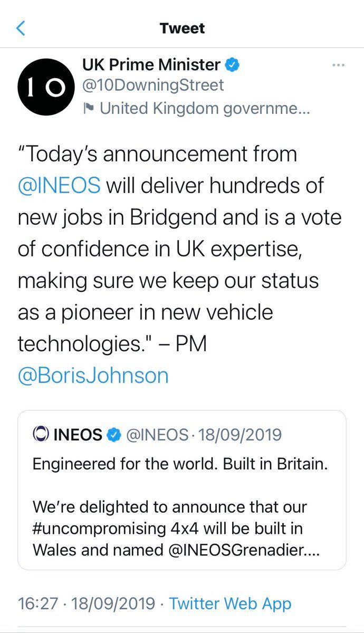Tap the Tweet header title
Viewport: 364px width, 633px height.
coord(182,28)
